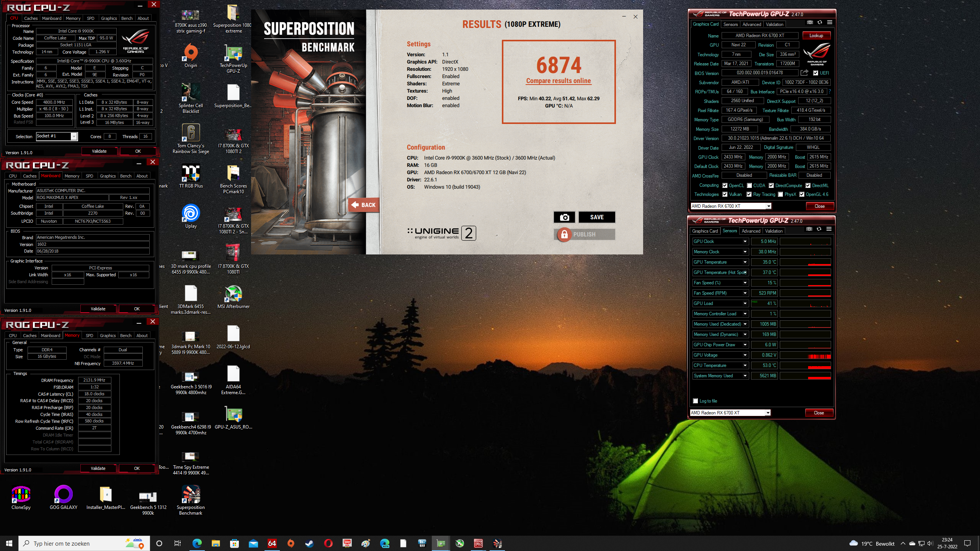Screen dimensions: 980x551
Task: Take a screenshot in GPU-Z Sensors window
Action: [809, 229]
